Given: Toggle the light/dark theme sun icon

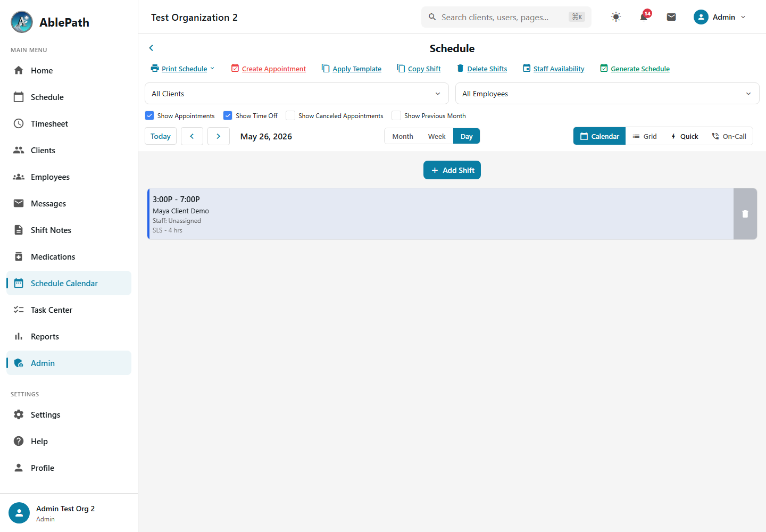Looking at the screenshot, I should (616, 17).
